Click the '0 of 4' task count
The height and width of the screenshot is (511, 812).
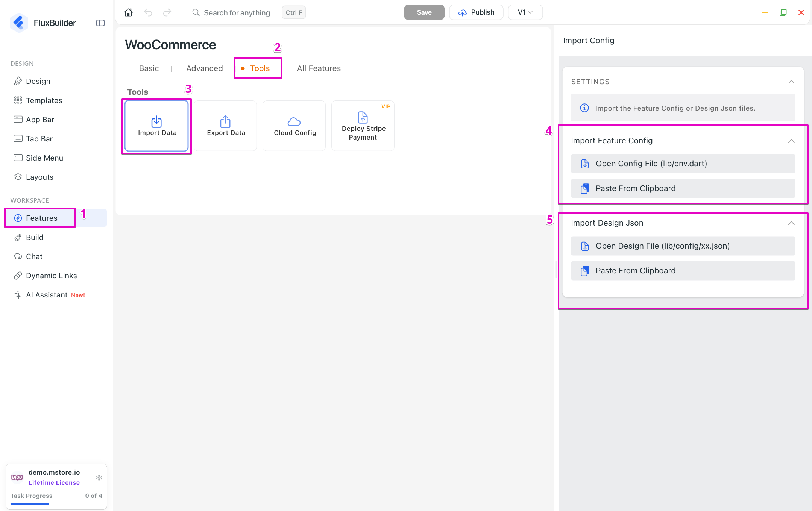tap(94, 496)
